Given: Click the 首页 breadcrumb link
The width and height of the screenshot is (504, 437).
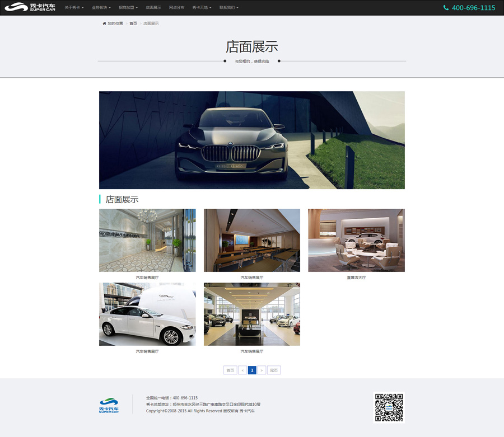Looking at the screenshot, I should (133, 24).
